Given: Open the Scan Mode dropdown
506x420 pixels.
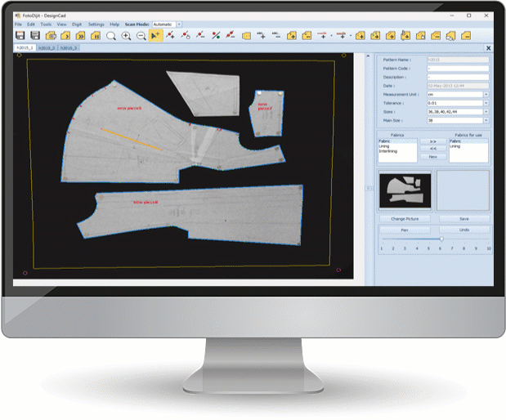Looking at the screenshot, I should coord(180,25).
